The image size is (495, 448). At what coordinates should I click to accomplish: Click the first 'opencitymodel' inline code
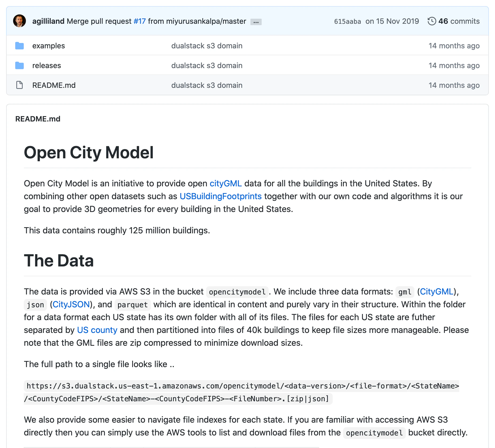click(237, 292)
